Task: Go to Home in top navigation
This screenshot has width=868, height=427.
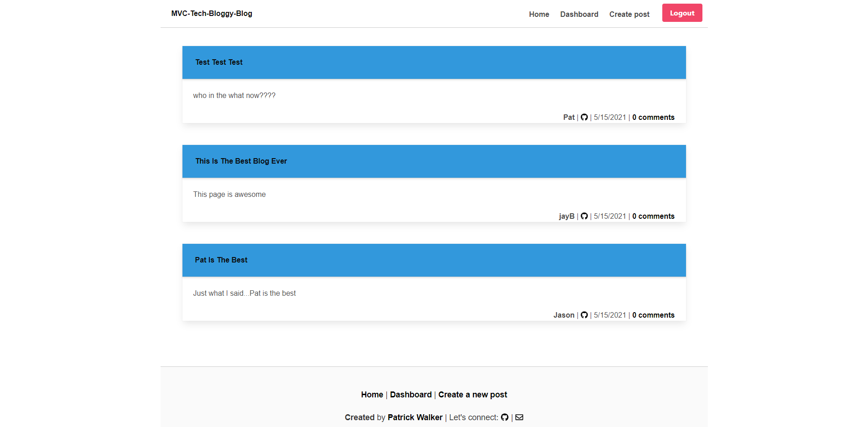Action: click(x=539, y=15)
